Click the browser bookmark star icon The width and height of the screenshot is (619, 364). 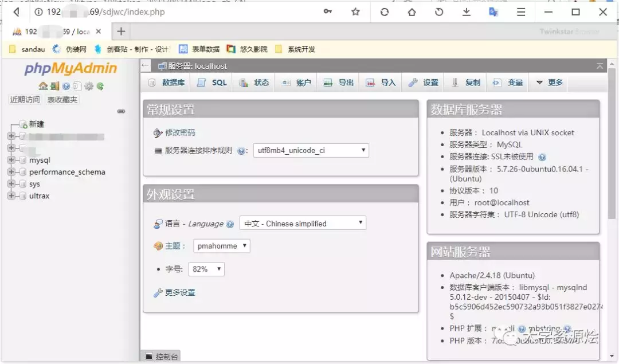pos(355,12)
